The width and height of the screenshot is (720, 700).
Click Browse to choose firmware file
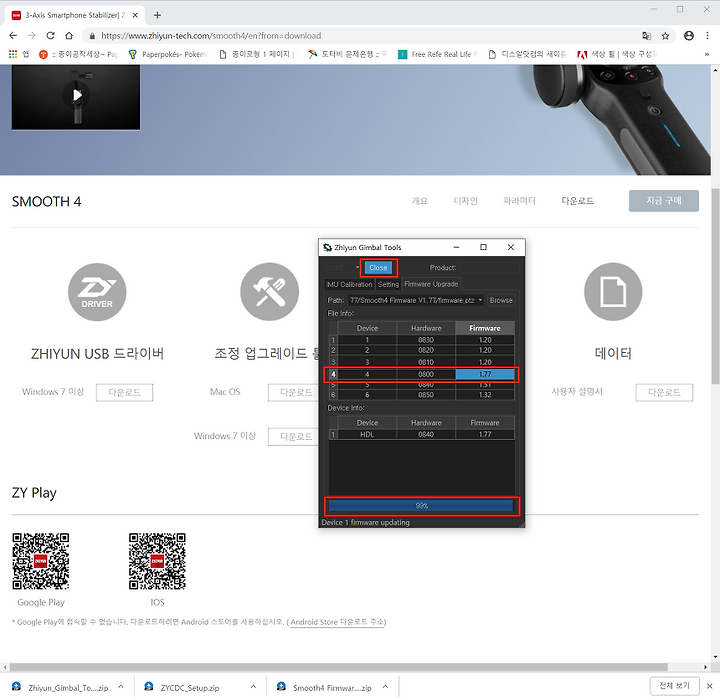[x=501, y=300]
